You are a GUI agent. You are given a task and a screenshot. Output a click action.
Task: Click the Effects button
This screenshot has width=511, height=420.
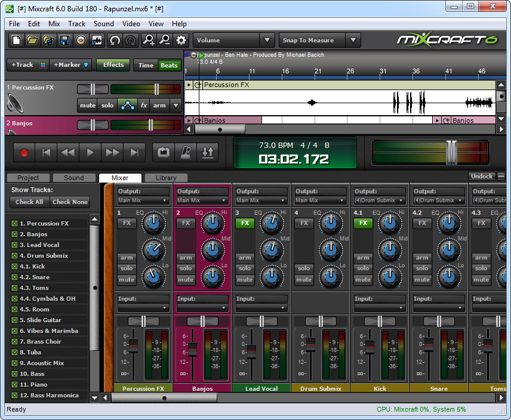click(x=113, y=65)
